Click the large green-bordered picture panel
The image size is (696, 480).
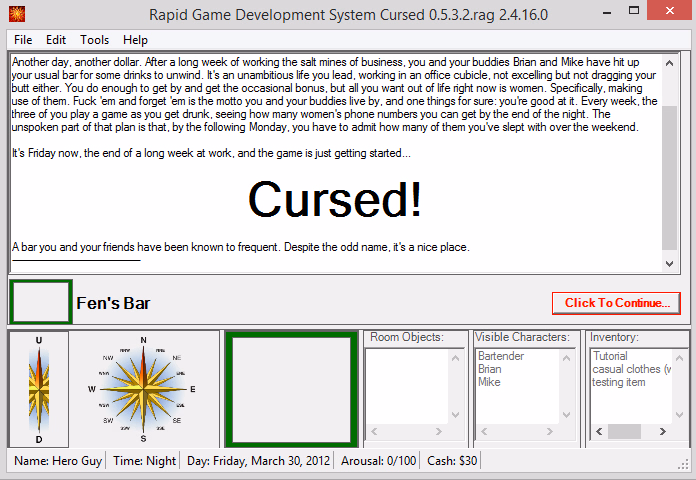coord(292,389)
